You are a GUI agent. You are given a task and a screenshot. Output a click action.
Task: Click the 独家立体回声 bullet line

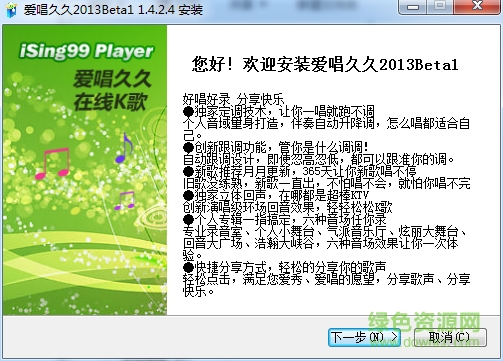click(276, 195)
